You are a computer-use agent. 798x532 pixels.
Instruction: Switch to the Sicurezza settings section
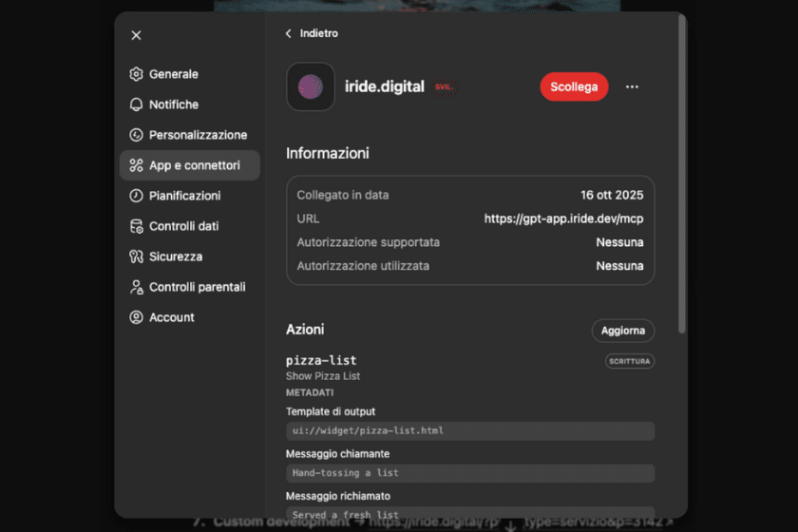pos(175,256)
